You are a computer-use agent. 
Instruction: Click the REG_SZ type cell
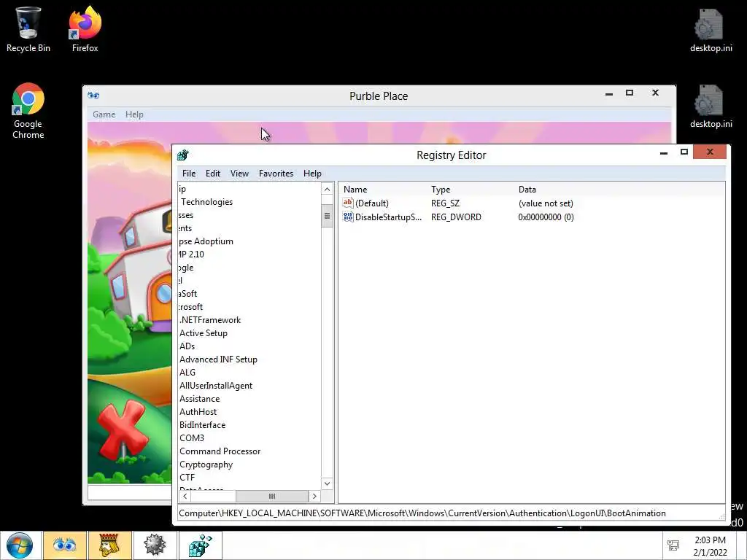click(446, 203)
